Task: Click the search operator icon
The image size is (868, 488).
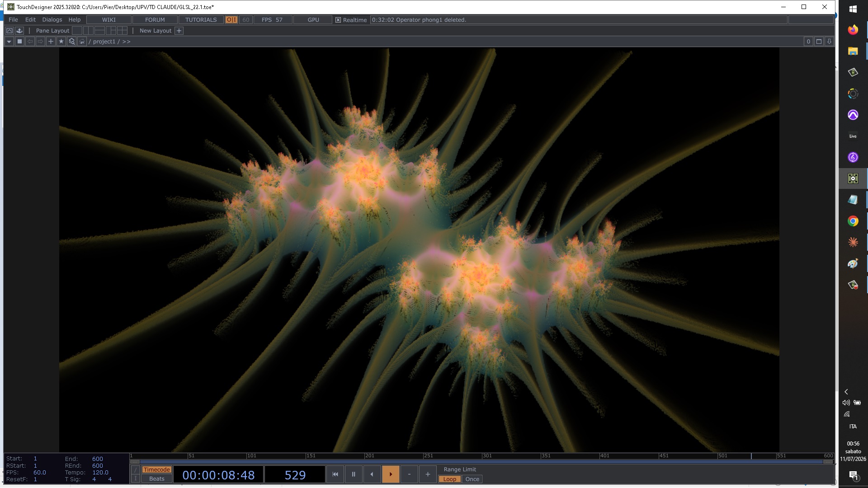Action: point(71,41)
